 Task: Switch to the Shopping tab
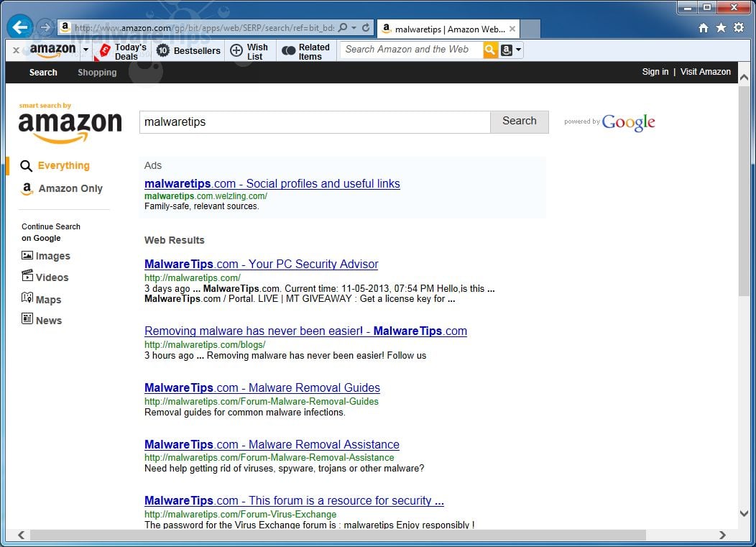(x=97, y=73)
